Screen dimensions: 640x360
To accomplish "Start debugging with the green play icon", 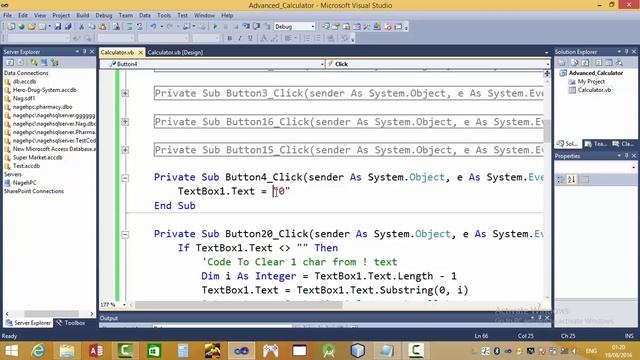I will [x=215, y=27].
